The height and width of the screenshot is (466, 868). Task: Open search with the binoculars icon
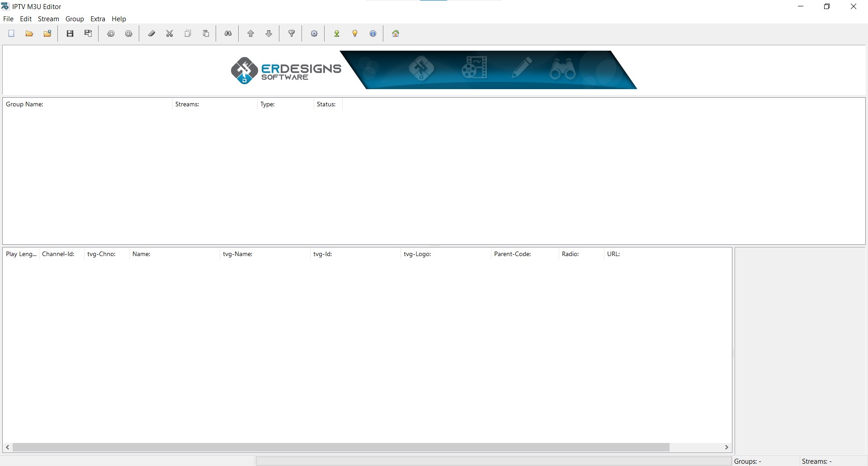pos(228,33)
